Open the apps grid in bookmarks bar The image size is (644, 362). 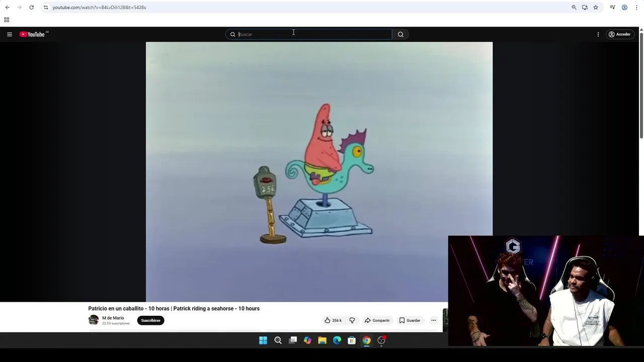pos(7,20)
